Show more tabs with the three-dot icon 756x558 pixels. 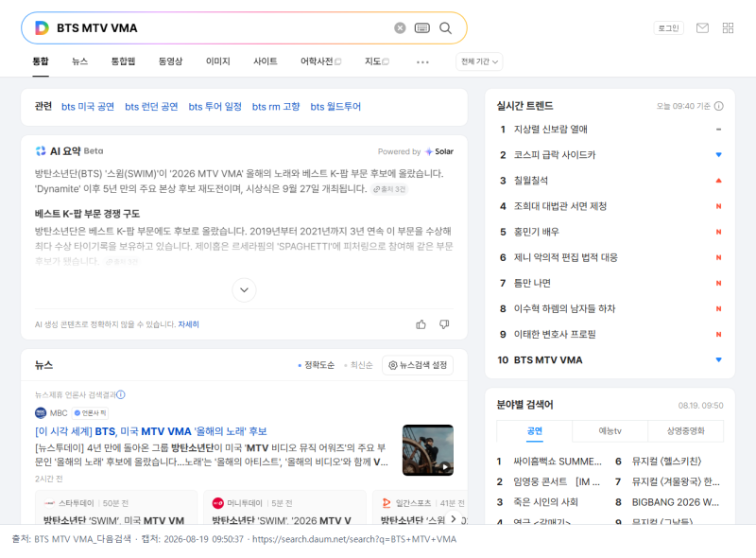pyautogui.click(x=422, y=61)
